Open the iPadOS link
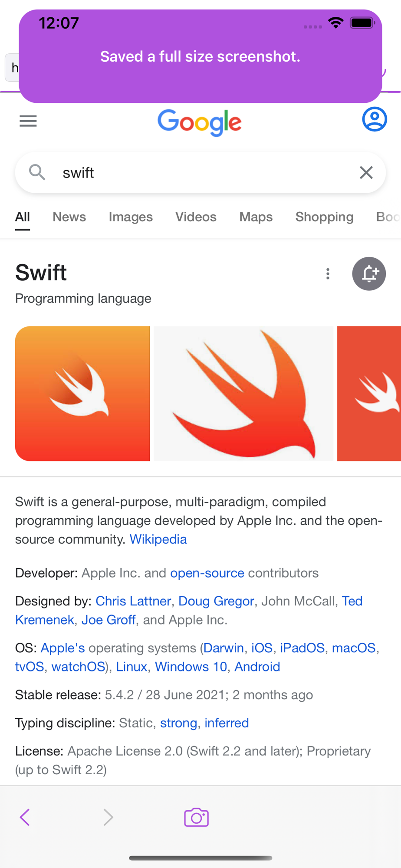The image size is (401, 868). 302,648
